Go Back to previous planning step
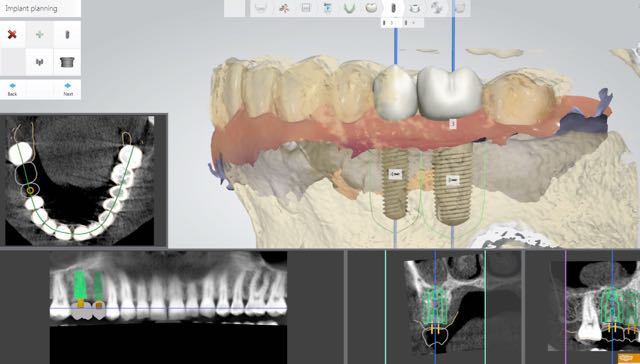The width and height of the screenshot is (640, 364). pyautogui.click(x=12, y=89)
